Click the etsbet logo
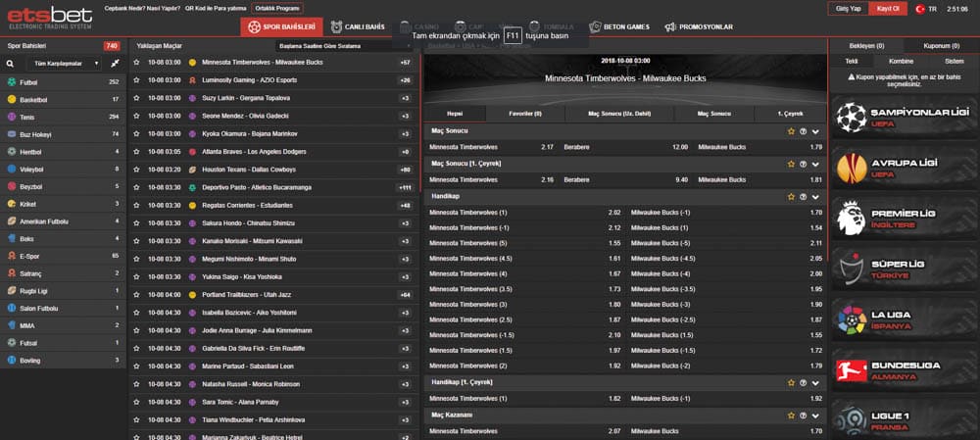The height and width of the screenshot is (440, 980). click(x=50, y=18)
